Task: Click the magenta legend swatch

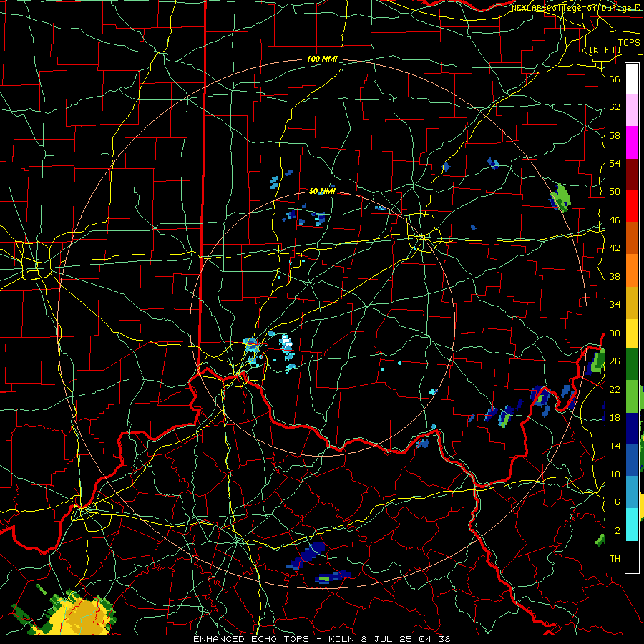Action: (632, 142)
